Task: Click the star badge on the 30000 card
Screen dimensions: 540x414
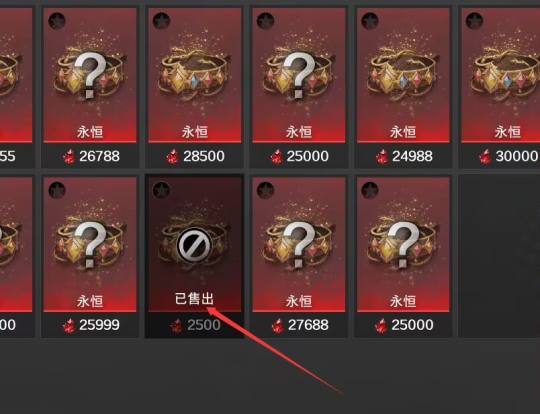Action: [474, 21]
